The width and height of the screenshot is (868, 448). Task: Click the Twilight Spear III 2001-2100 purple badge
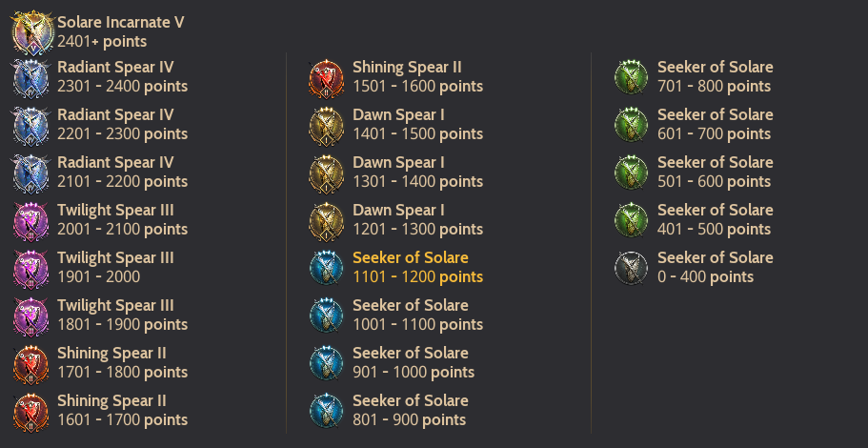coord(31,221)
